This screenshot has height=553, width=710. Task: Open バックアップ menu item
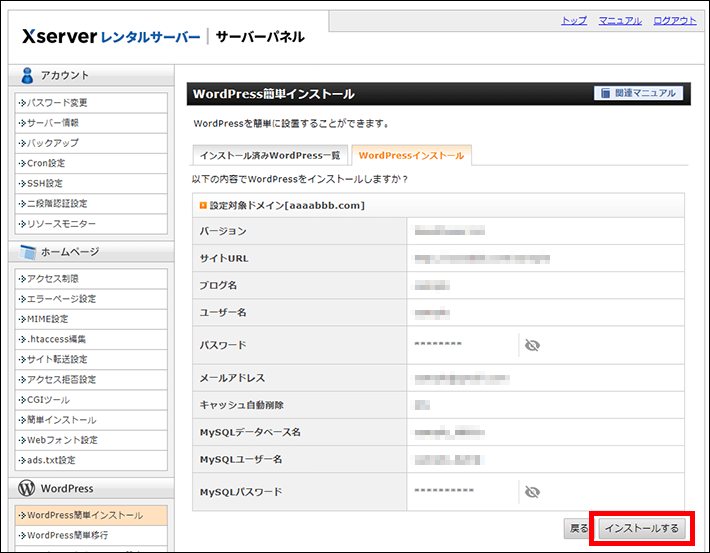(91, 143)
